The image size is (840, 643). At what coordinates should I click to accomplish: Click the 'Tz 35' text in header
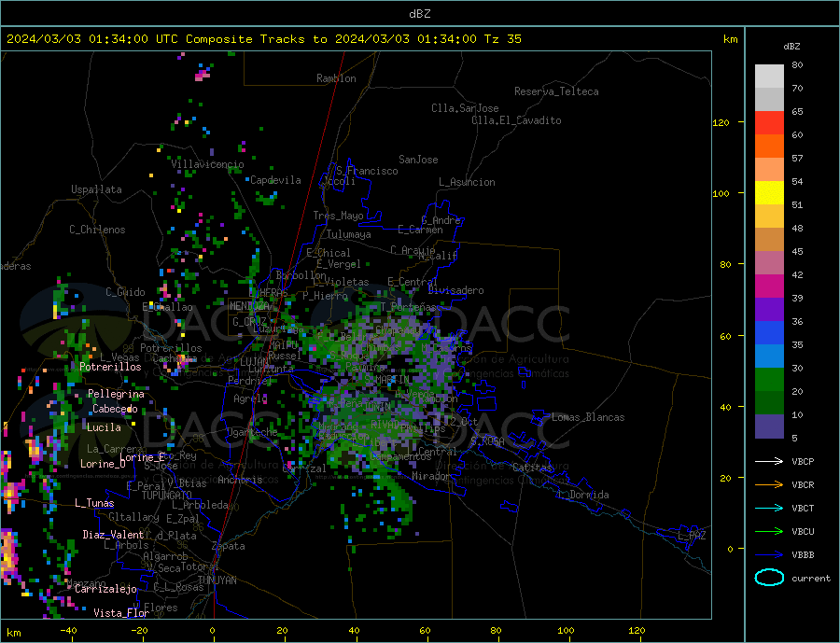pos(503,38)
